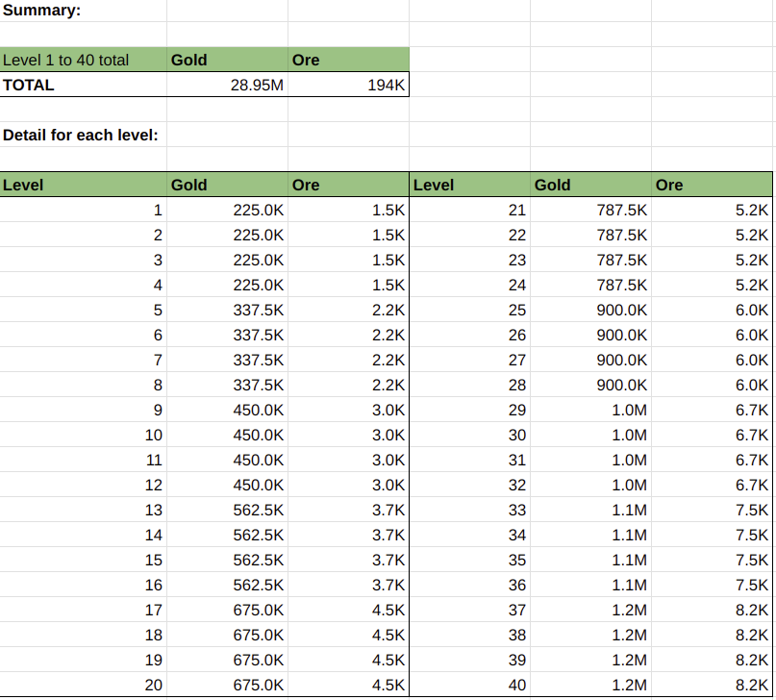
Task: Select the level 20 Ore cell 4.5K
Action: click(348, 685)
